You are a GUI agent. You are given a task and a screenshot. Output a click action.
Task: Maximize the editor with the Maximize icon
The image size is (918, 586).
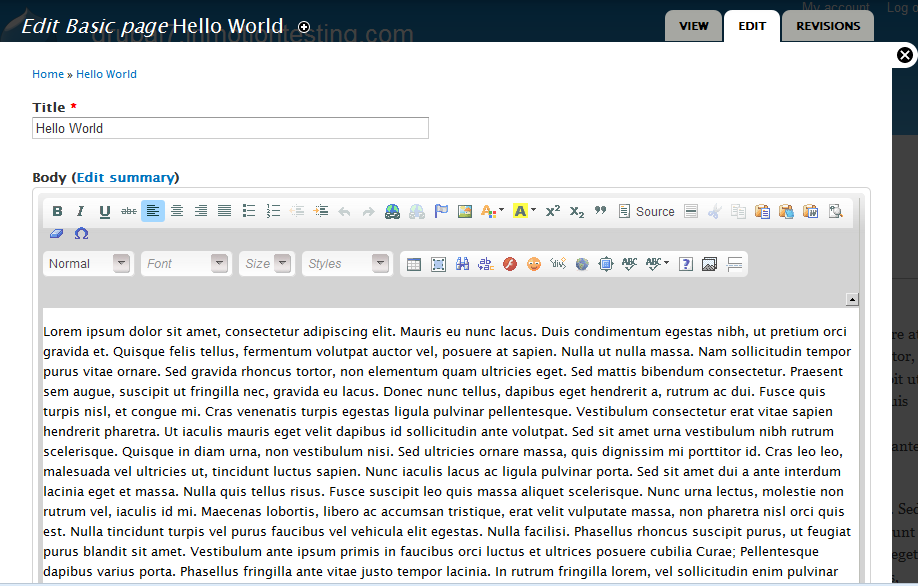pos(606,264)
